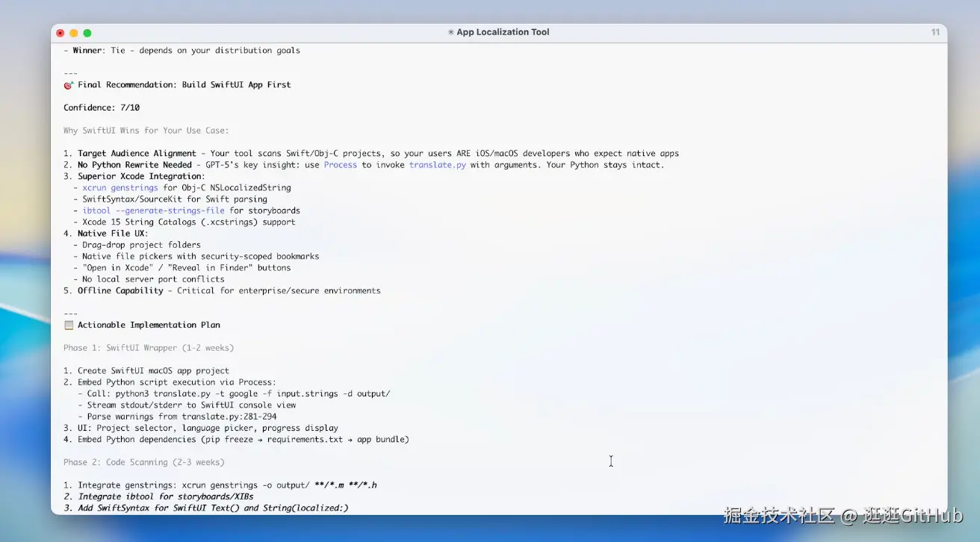
Task: Click "Stream stdout/stderr to SwiftUI console view"
Action: click(191, 405)
